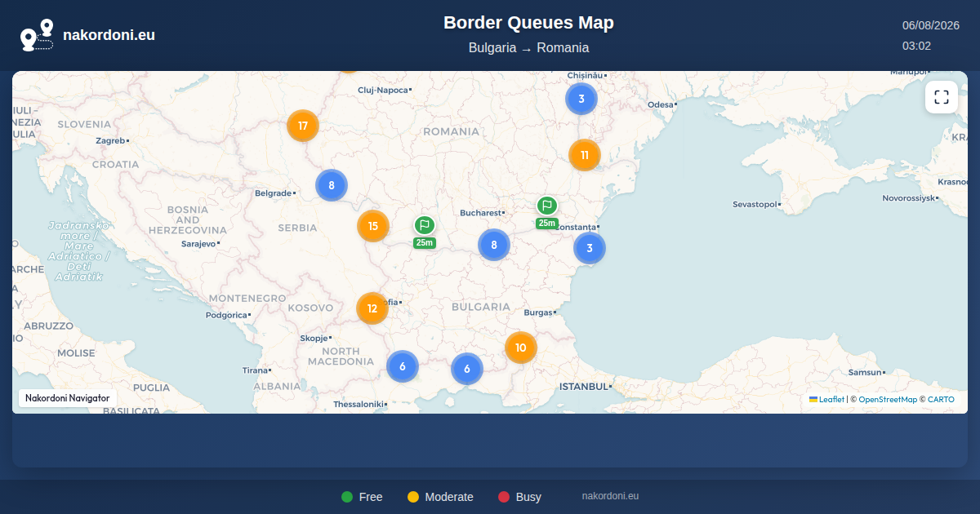Click the ROMANIA country label
Viewport: 980px width, 514px height.
[451, 131]
